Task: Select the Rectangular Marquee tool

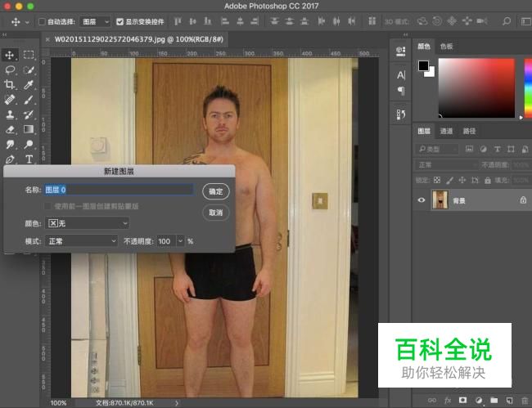Action: click(29, 55)
